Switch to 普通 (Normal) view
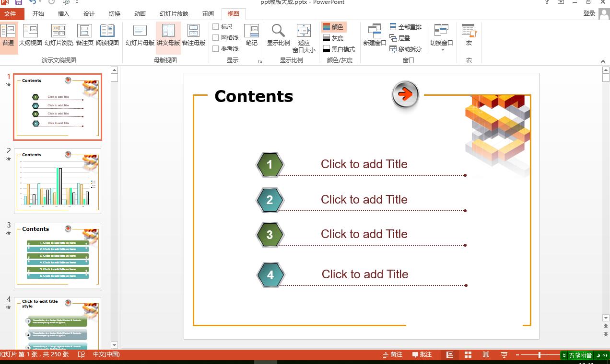This screenshot has width=610, height=364. pos(8,35)
